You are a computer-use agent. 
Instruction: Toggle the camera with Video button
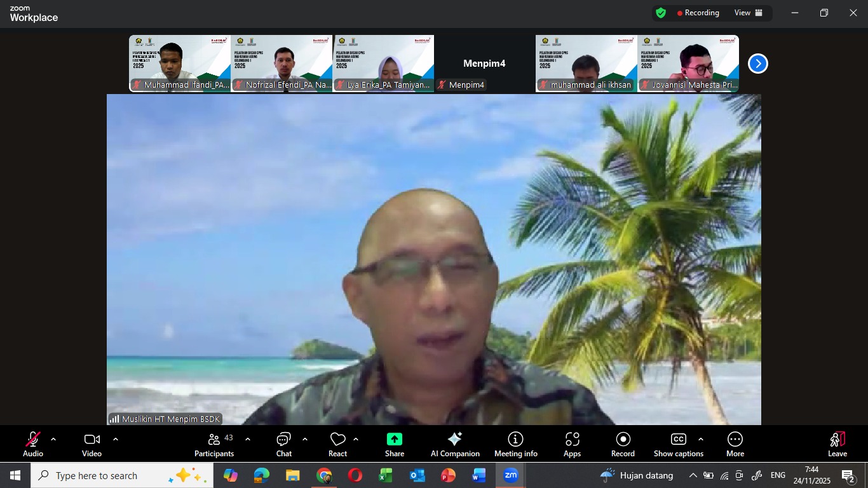coord(92,444)
